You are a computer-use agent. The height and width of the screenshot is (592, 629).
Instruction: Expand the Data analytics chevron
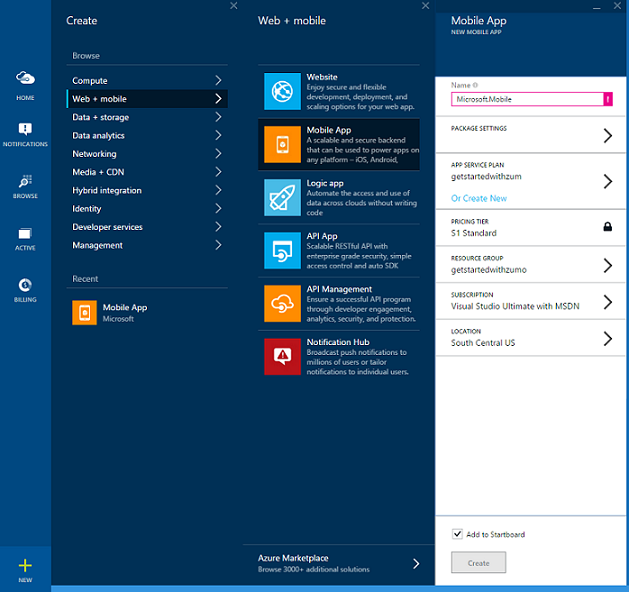coord(218,135)
